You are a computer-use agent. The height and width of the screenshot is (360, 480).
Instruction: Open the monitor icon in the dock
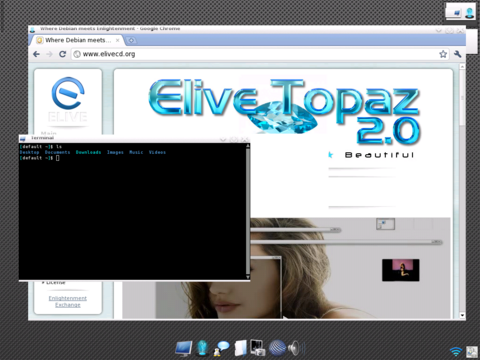tap(184, 349)
